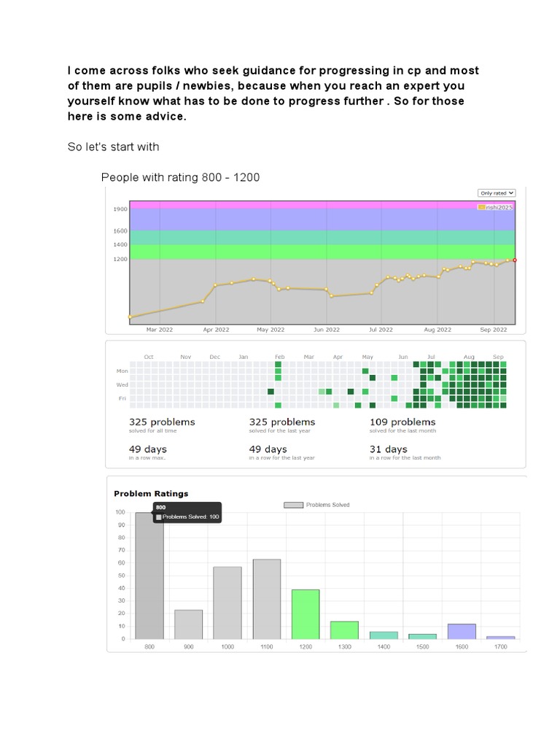The height and width of the screenshot is (747, 560).
Task: Click the "31 days" streak stat
Action: (x=389, y=449)
